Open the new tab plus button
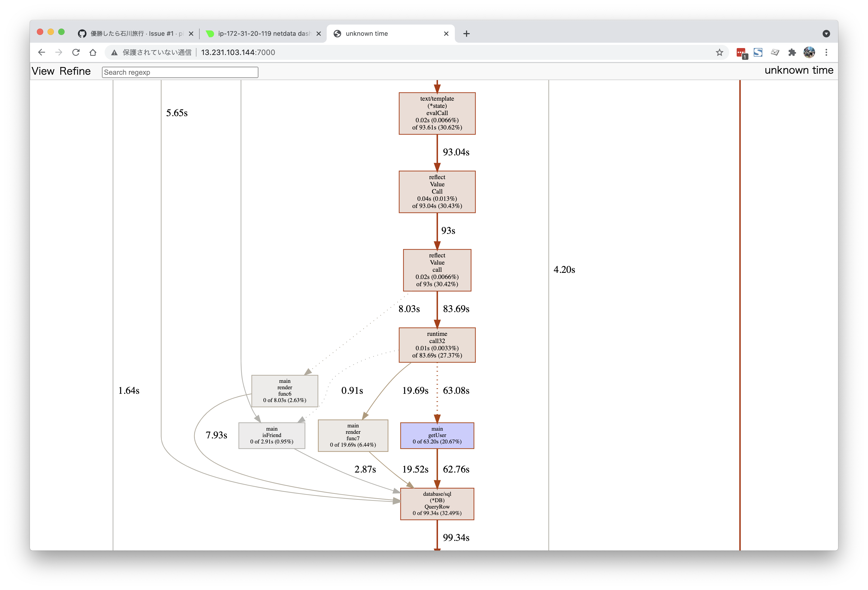This screenshot has width=868, height=590. 467,34
